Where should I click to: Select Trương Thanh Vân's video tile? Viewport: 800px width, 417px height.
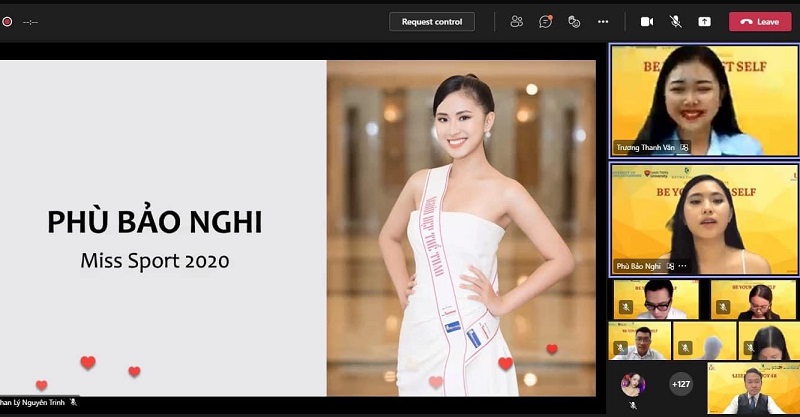(x=704, y=98)
